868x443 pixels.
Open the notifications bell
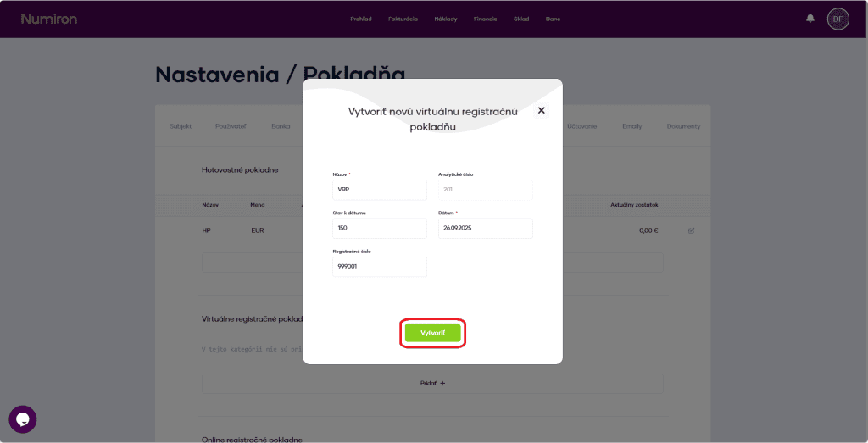tap(810, 19)
